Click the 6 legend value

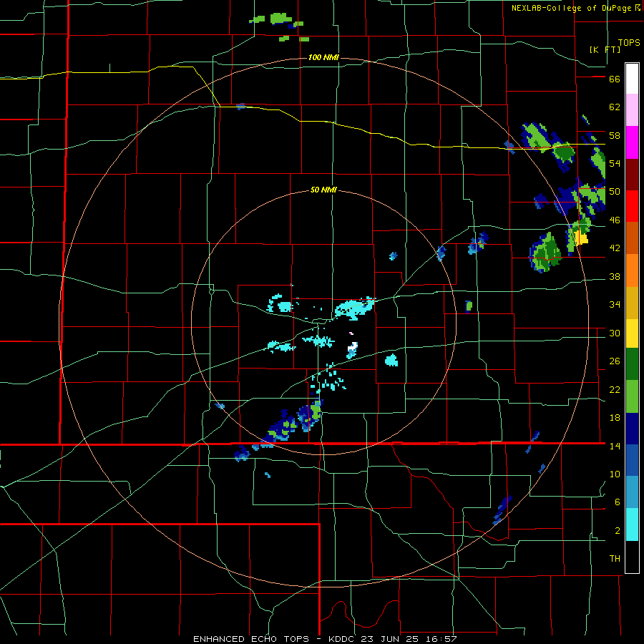pos(618,502)
